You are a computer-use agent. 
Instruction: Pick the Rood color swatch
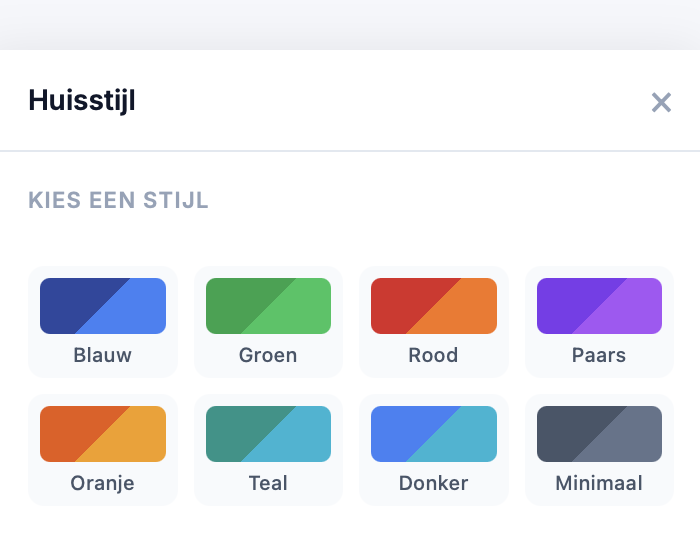434,306
